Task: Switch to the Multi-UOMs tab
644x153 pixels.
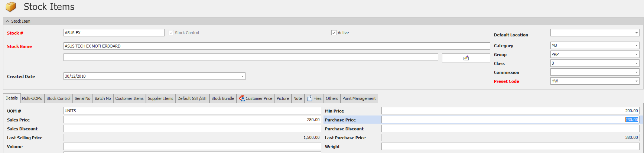Action: coord(32,98)
